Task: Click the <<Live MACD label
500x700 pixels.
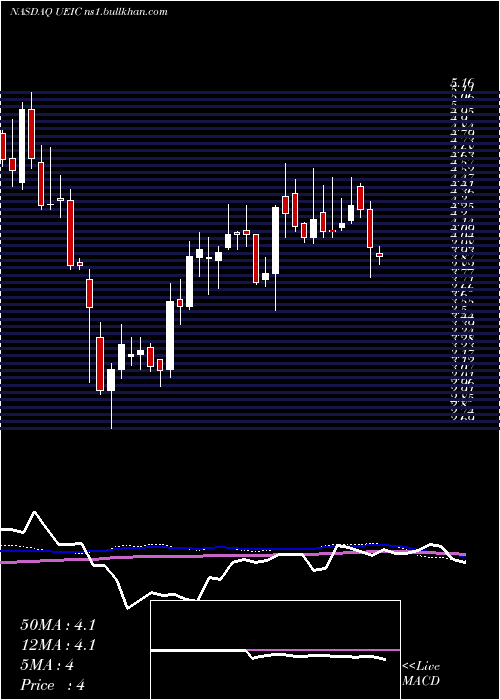Action: (x=421, y=674)
